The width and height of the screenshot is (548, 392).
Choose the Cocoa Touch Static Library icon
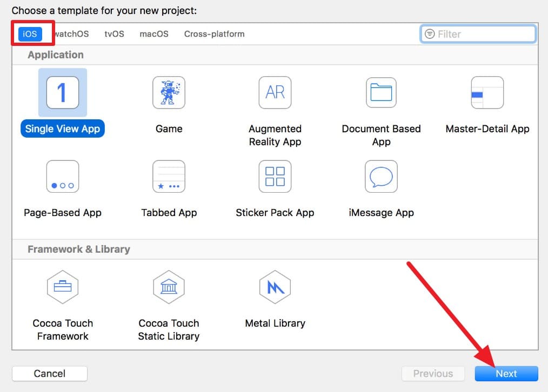169,287
